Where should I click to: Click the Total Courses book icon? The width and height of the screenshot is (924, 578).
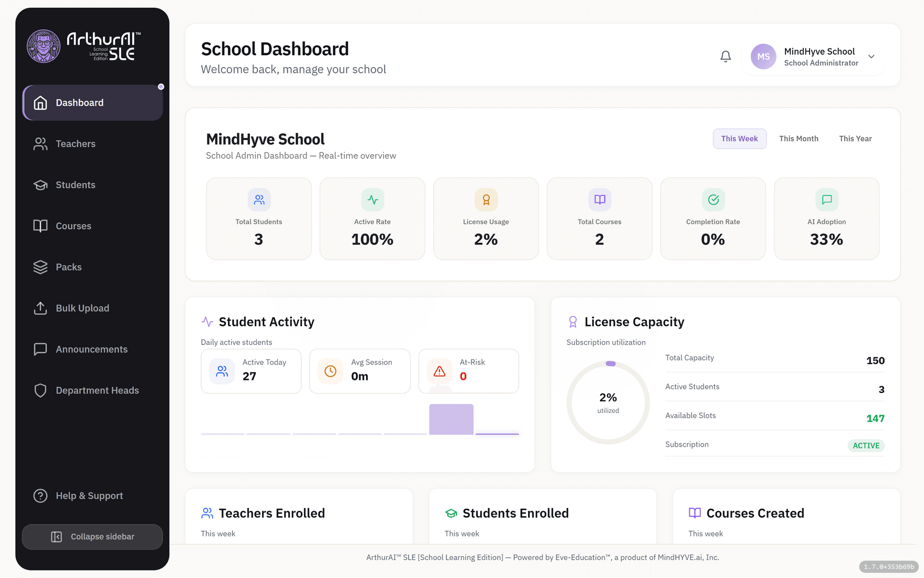point(600,200)
